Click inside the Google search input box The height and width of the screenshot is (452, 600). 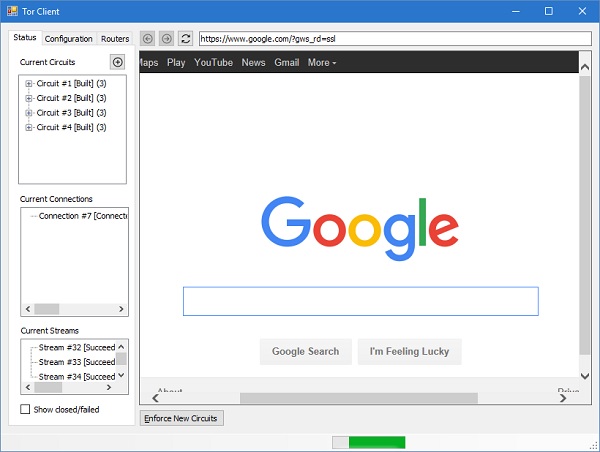(360, 301)
